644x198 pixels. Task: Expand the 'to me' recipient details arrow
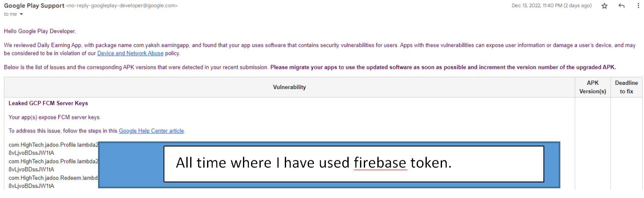22,14
